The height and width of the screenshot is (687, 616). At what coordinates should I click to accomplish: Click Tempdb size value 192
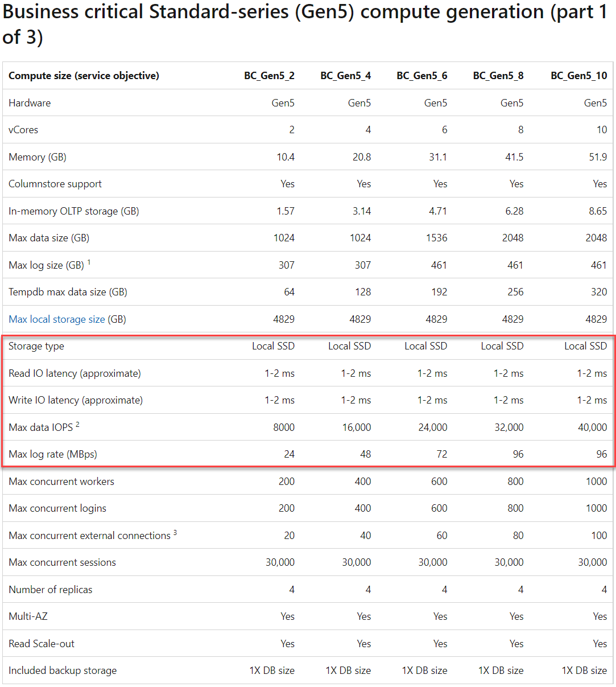[439, 292]
